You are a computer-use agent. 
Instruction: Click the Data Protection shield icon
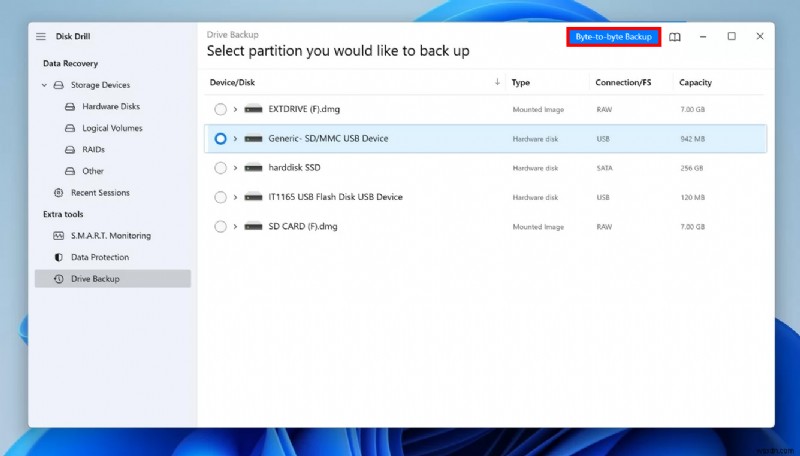click(x=59, y=257)
